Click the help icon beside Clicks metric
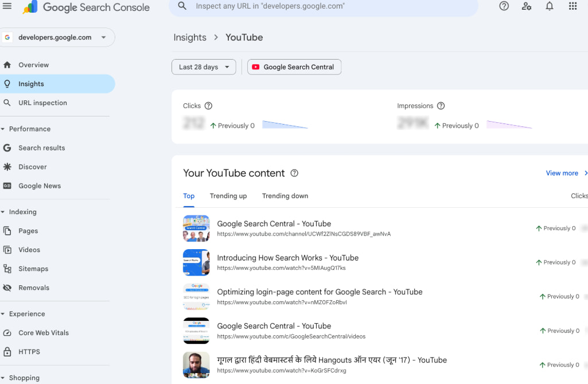588x384 pixels. [208, 106]
